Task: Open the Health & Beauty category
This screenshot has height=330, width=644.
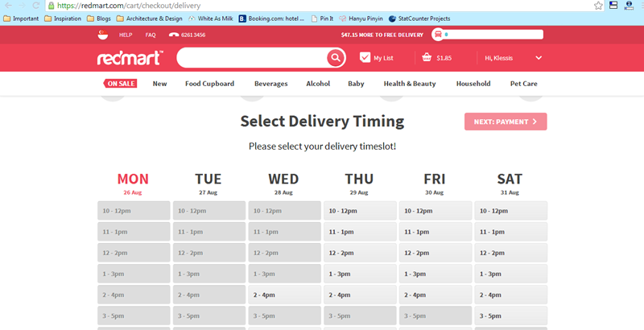Action: (x=410, y=84)
